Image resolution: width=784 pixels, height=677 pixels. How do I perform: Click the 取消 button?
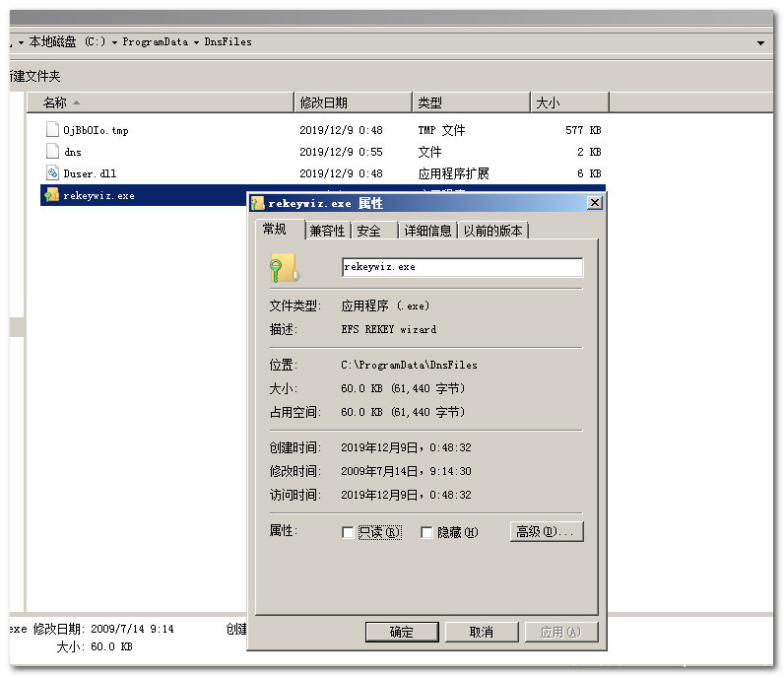482,632
